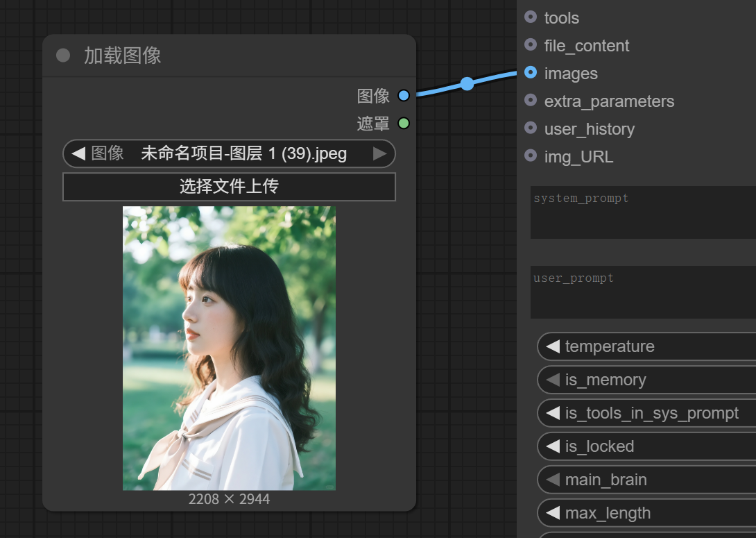The image size is (756, 538).
Task: Click the connected images input socket
Action: tap(531, 72)
